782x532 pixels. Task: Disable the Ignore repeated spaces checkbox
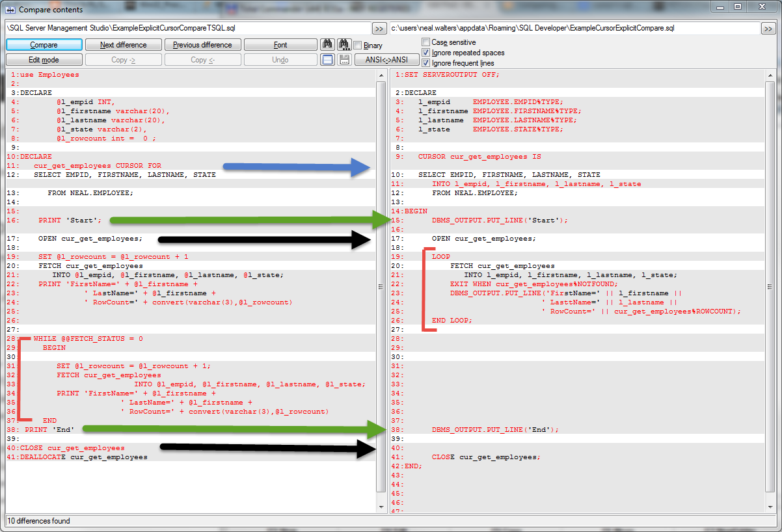pos(426,53)
